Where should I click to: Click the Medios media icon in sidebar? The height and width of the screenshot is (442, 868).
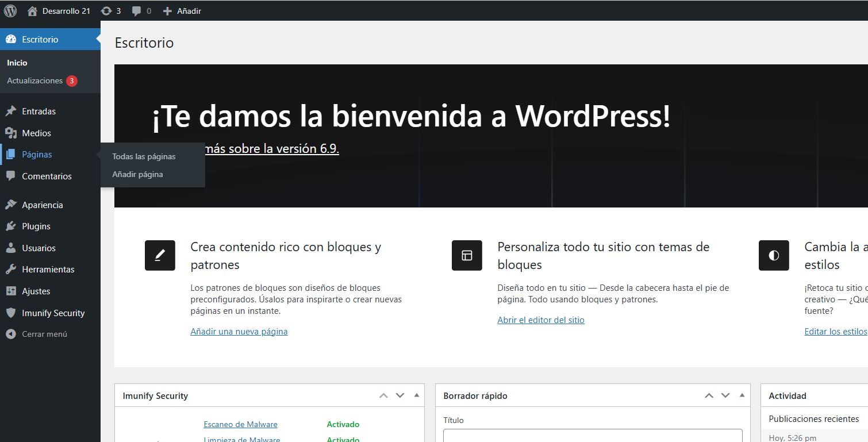(x=11, y=133)
